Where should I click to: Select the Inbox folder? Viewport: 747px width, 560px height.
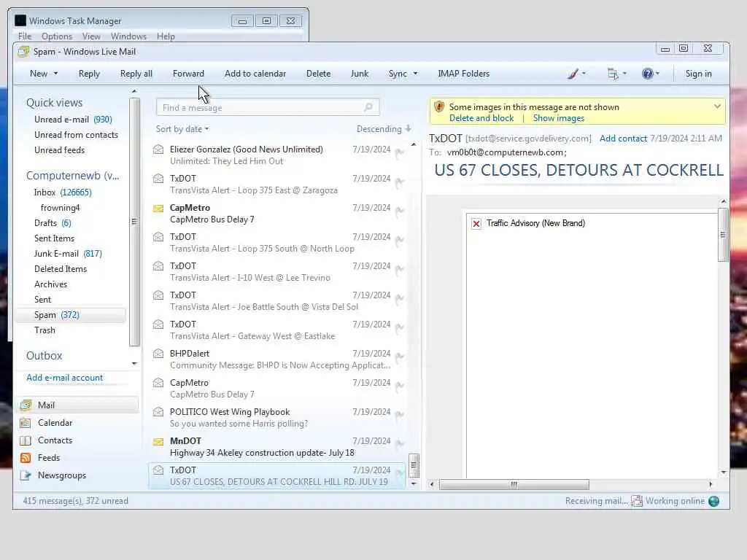[63, 192]
